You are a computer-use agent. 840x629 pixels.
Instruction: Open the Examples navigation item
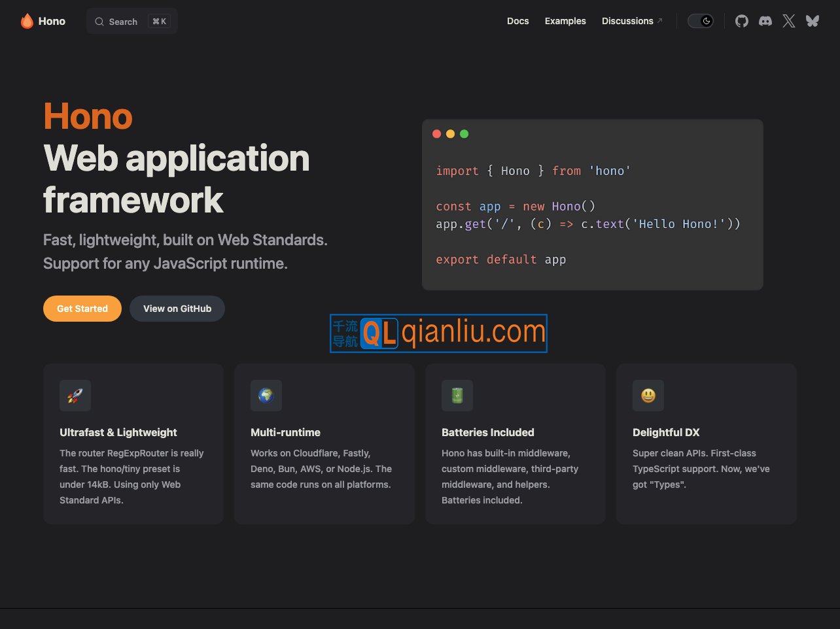click(565, 21)
